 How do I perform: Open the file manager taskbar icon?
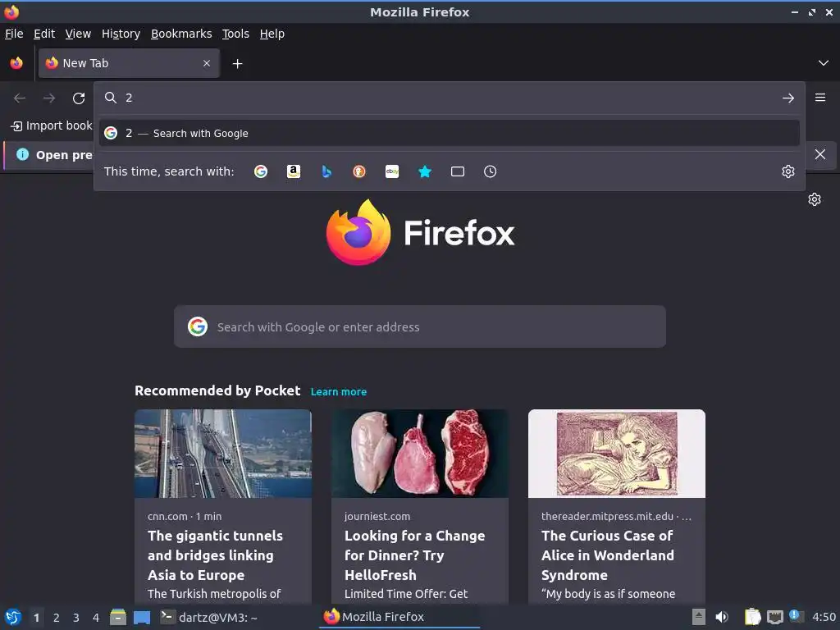pyautogui.click(x=118, y=617)
